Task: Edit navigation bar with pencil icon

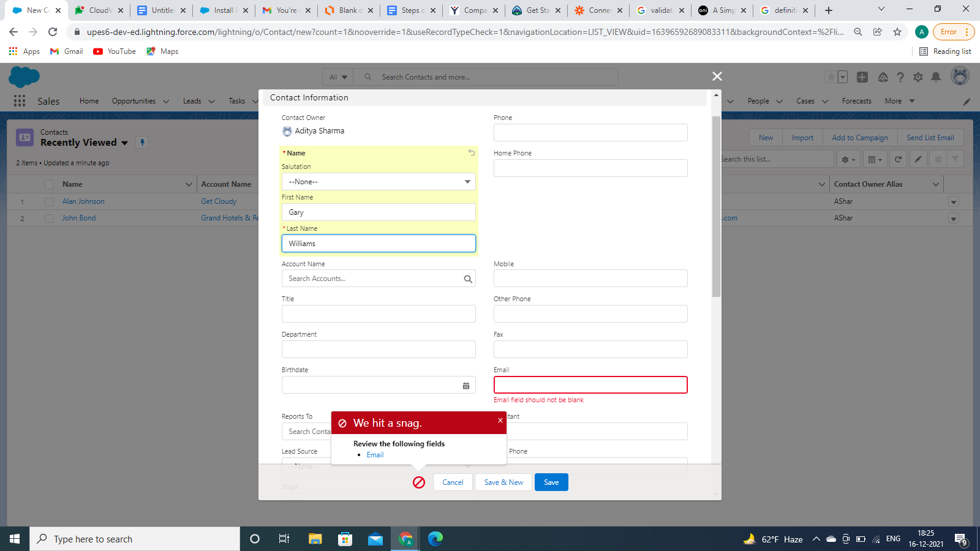Action: tap(967, 102)
